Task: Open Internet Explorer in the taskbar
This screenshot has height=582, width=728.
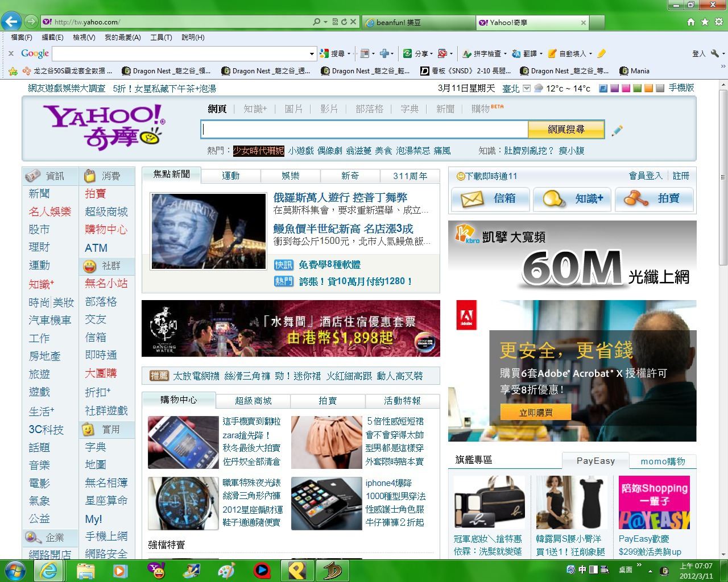Action: [49, 570]
